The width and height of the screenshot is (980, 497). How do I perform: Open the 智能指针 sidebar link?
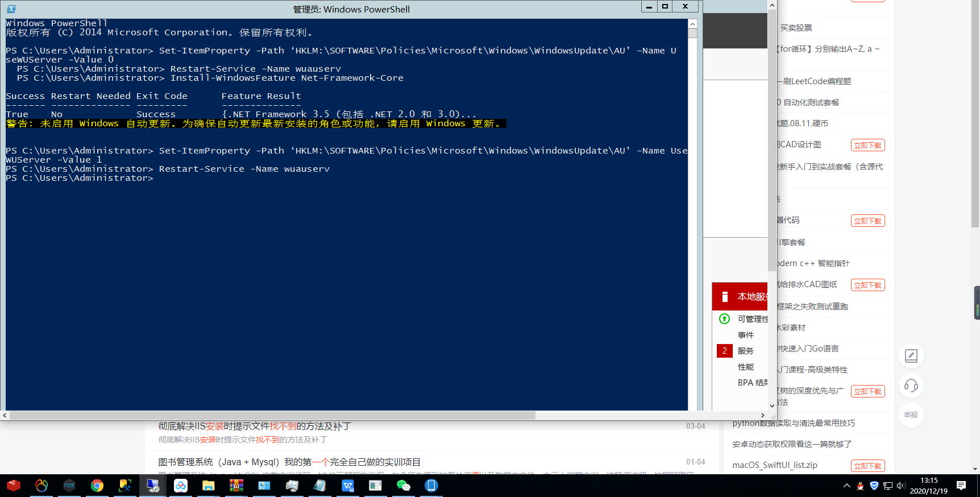(813, 263)
